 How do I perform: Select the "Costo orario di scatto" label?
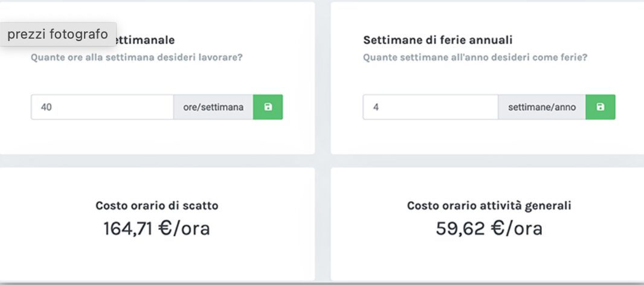(157, 205)
